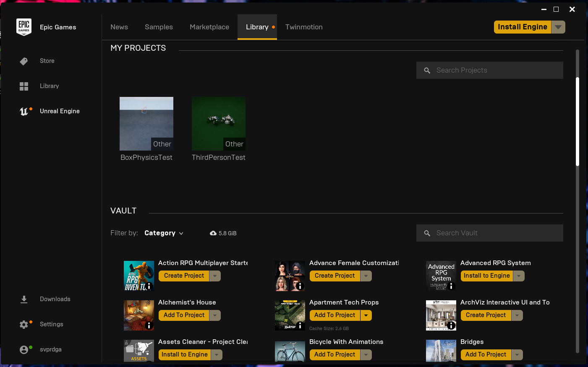This screenshot has height=367, width=588.
Task: Open dropdown beside Apartment Tech Props Add To Project
Action: click(x=366, y=315)
